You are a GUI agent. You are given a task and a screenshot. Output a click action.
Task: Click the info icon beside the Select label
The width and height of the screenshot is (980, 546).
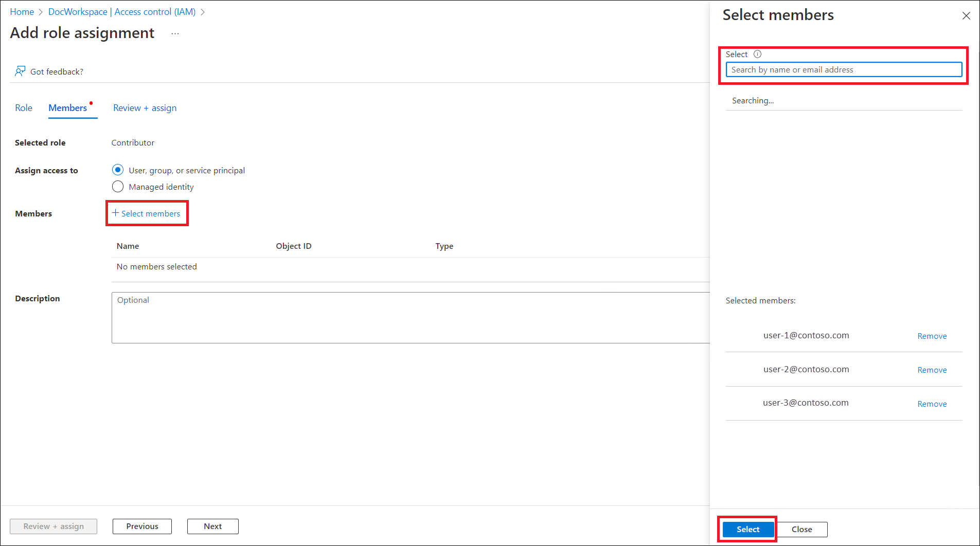758,54
